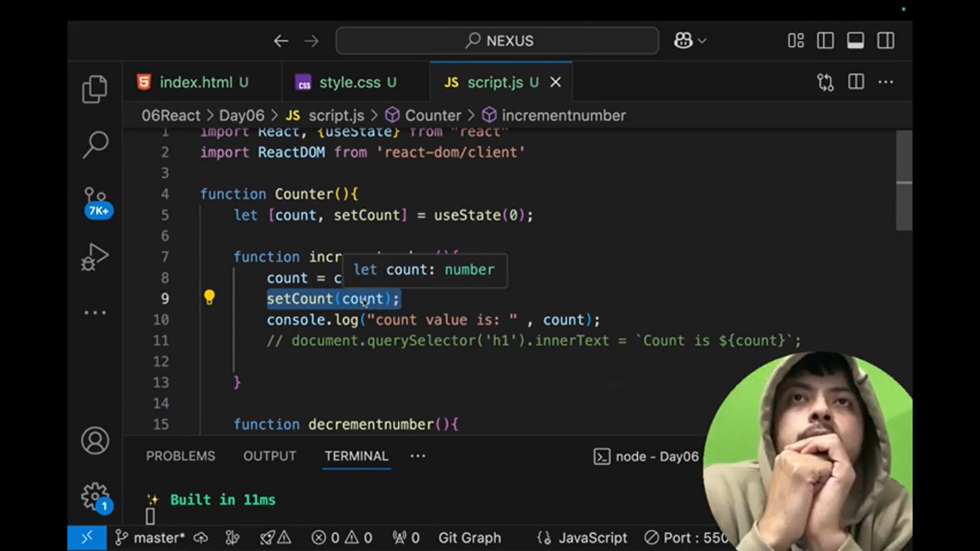Go forward with the right navigation arrow
Screen dimensions: 980x551
312,41
